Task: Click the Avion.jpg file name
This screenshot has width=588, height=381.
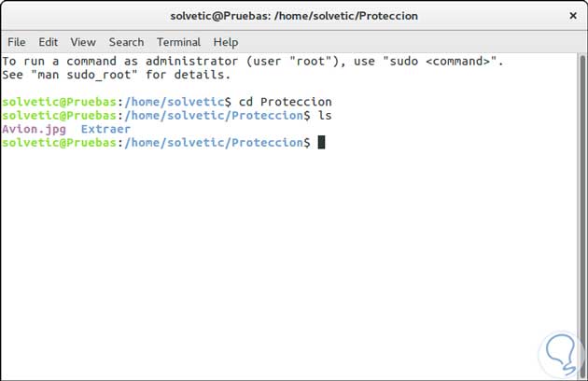Action: click(x=35, y=128)
